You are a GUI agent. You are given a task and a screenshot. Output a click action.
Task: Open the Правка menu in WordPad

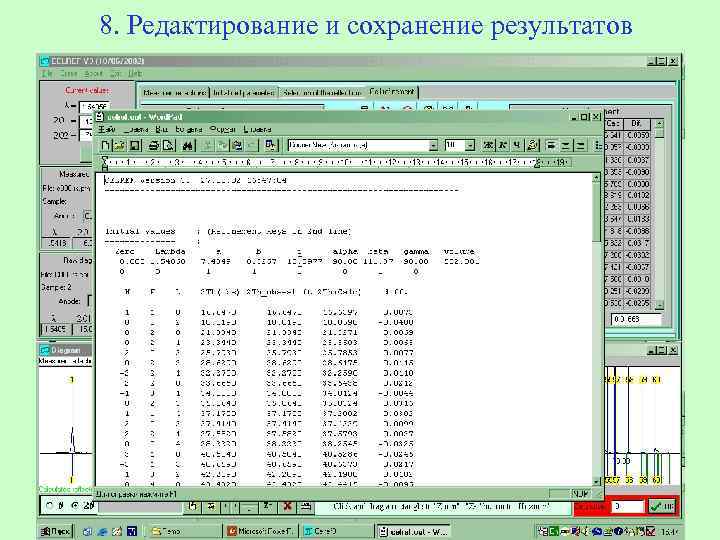pos(136,129)
